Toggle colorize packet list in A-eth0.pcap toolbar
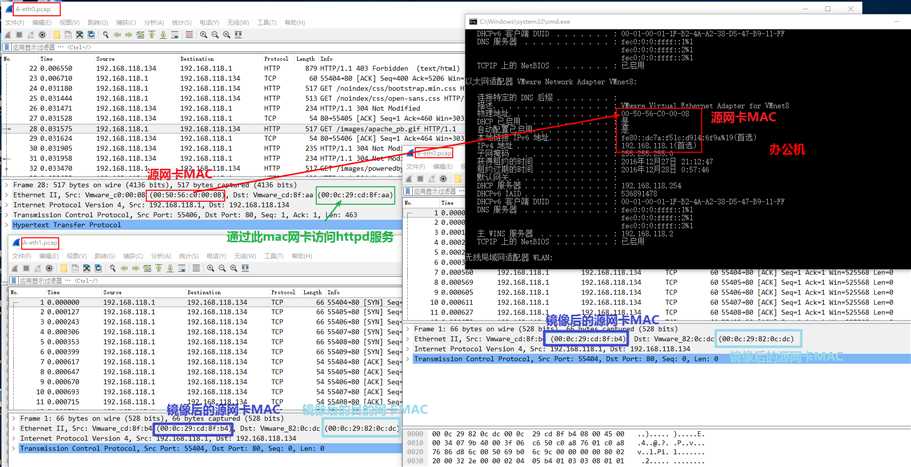 [188, 35]
